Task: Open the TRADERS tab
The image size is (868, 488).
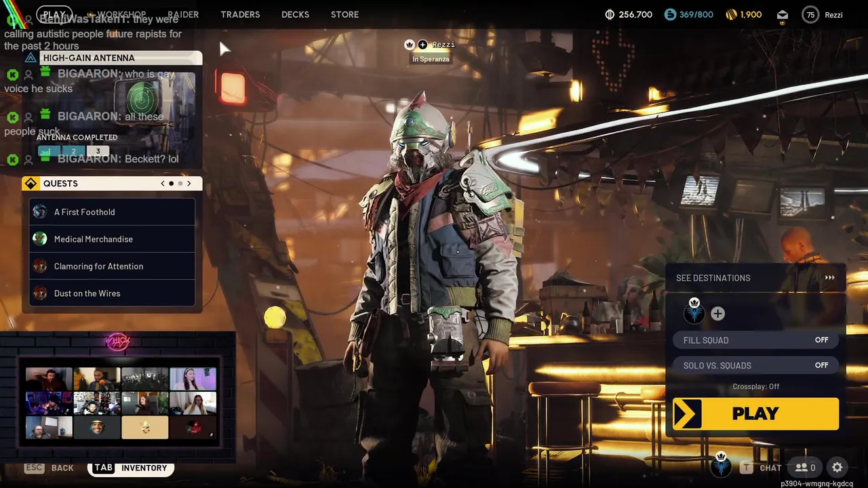Action: pos(240,14)
